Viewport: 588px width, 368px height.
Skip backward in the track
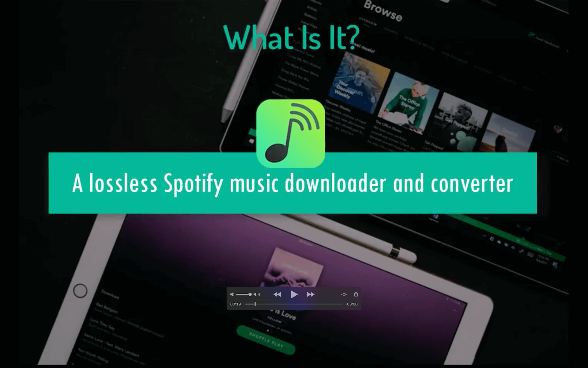[277, 294]
